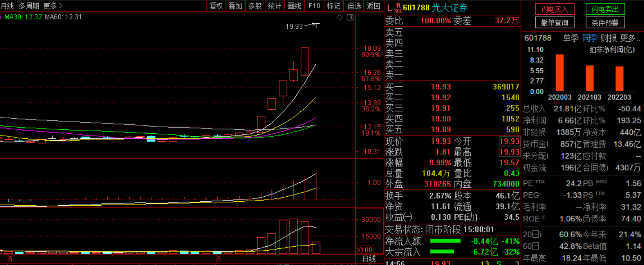The width and height of the screenshot is (644, 265).
Task: Click the L margin-trading badge beside the stock code
Action: click(389, 8)
